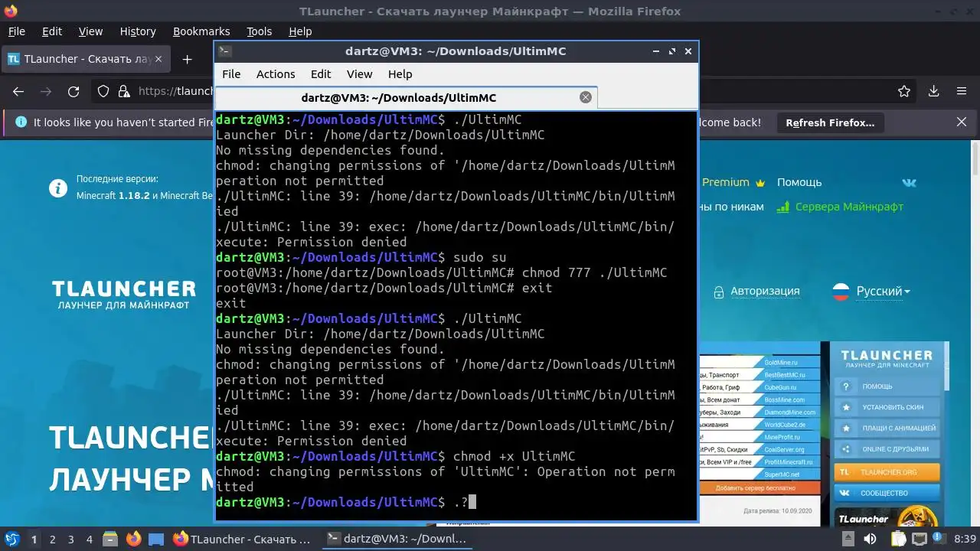980x551 pixels.
Task: Open the Firefox hamburger application menu
Action: click(x=962, y=91)
